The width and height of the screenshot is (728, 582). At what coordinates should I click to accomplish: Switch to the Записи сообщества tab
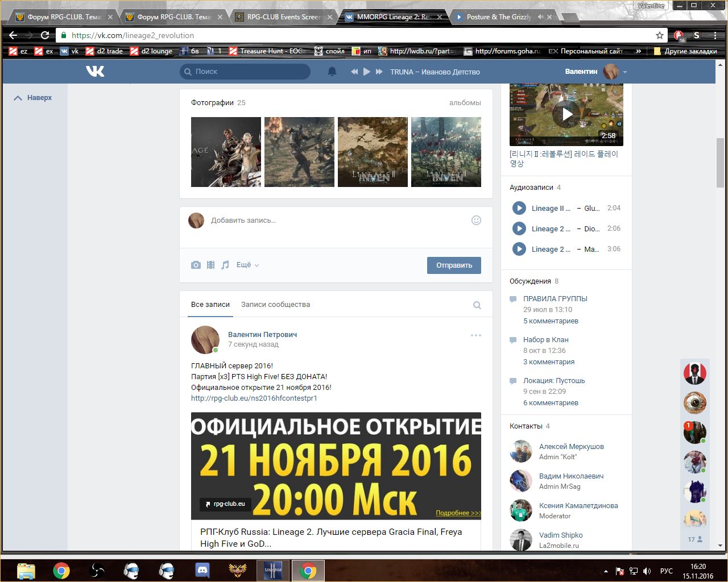(x=275, y=305)
